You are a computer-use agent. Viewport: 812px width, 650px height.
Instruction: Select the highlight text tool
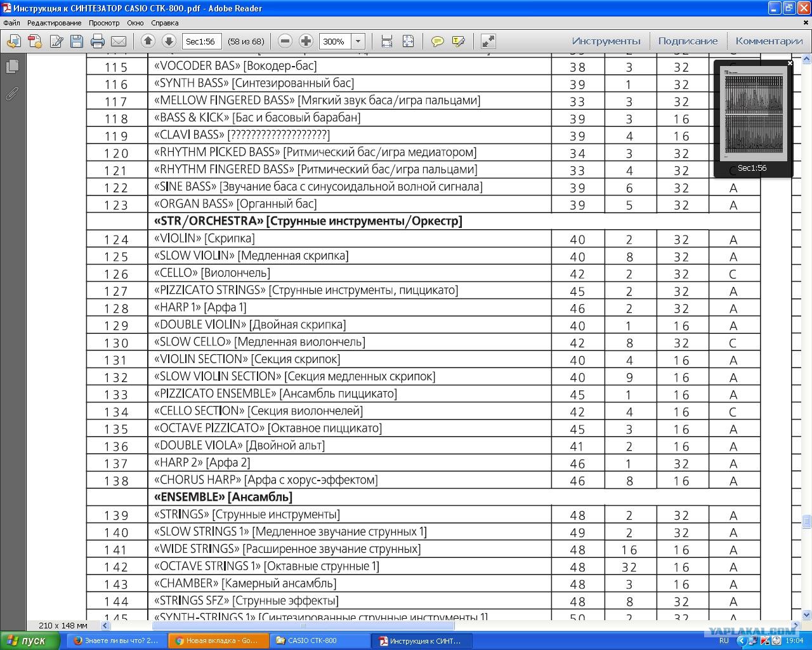[x=458, y=41]
